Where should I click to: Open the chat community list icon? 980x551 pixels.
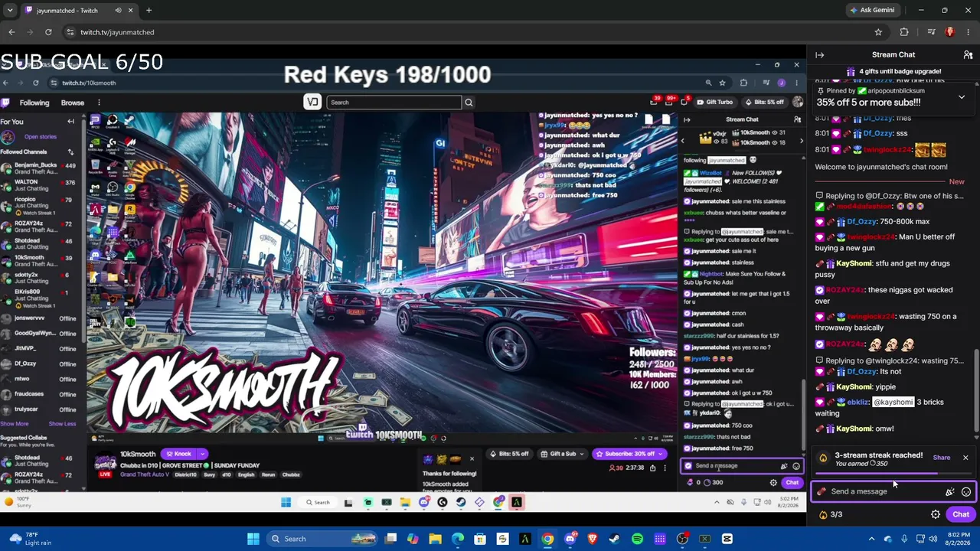click(968, 55)
